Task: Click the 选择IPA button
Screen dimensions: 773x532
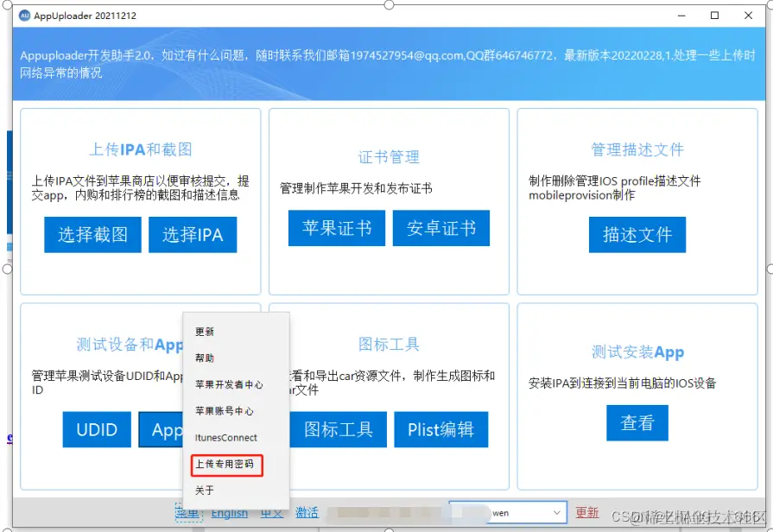Action: (193, 235)
